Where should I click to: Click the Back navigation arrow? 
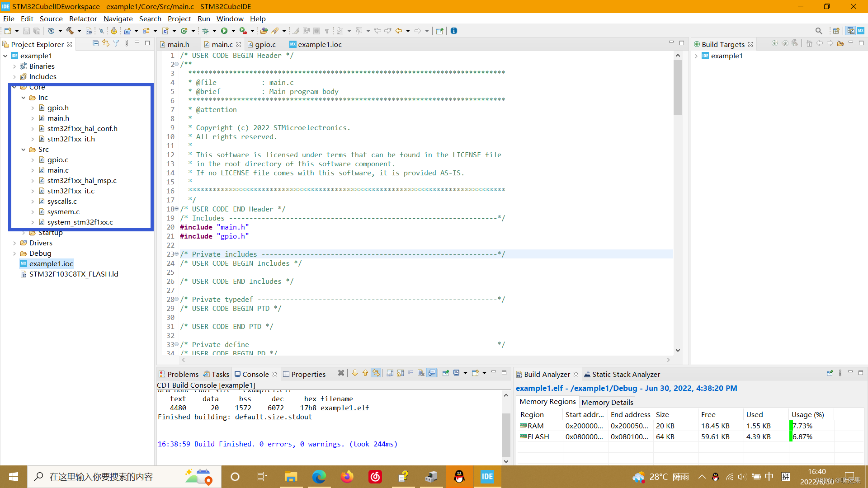(398, 31)
